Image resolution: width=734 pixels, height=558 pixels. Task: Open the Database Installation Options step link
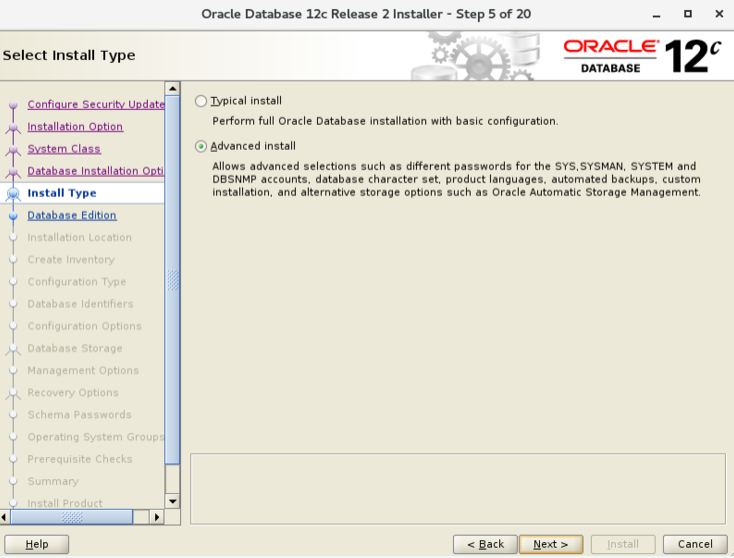tap(95, 171)
